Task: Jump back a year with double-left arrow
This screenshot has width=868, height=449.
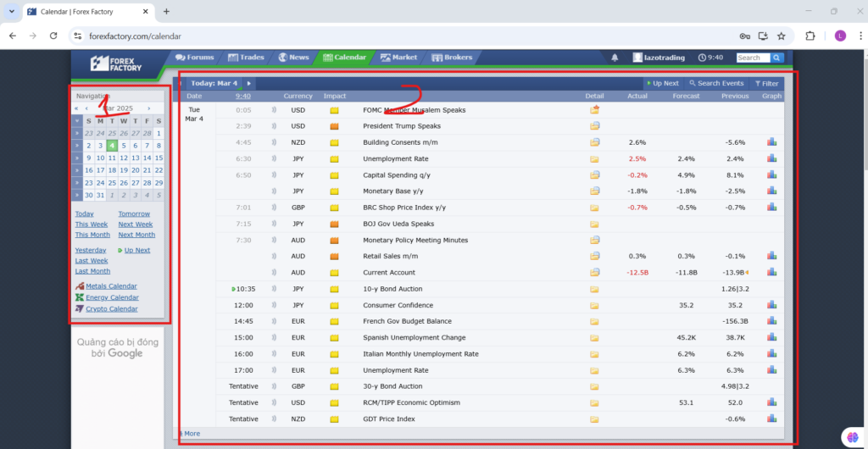Action: point(76,108)
